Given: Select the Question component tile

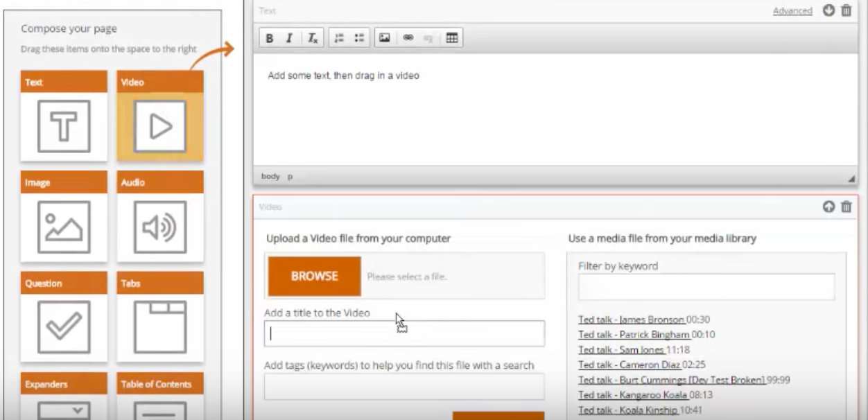Looking at the screenshot, I should [x=64, y=317].
